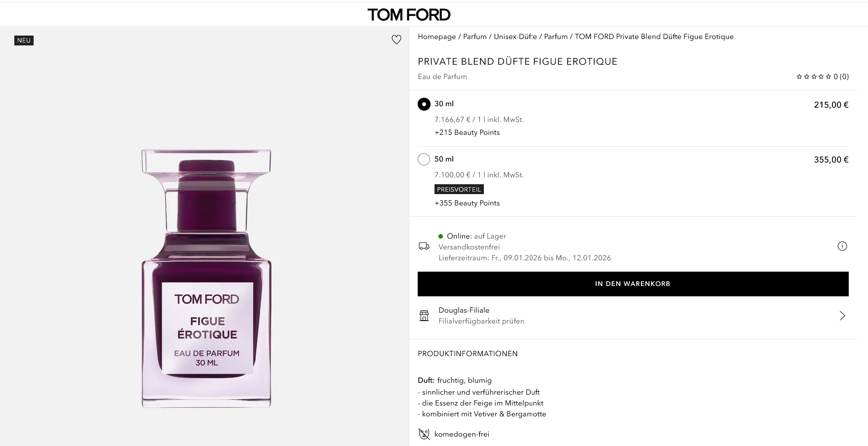The image size is (868, 446).
Task: Click the delivery info circle icon
Action: pos(842,246)
